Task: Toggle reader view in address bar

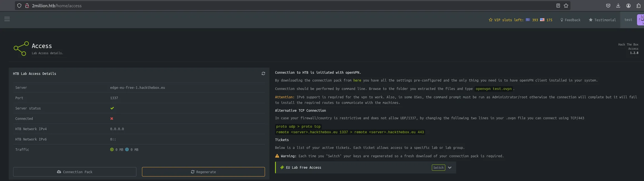Action: click(x=558, y=6)
